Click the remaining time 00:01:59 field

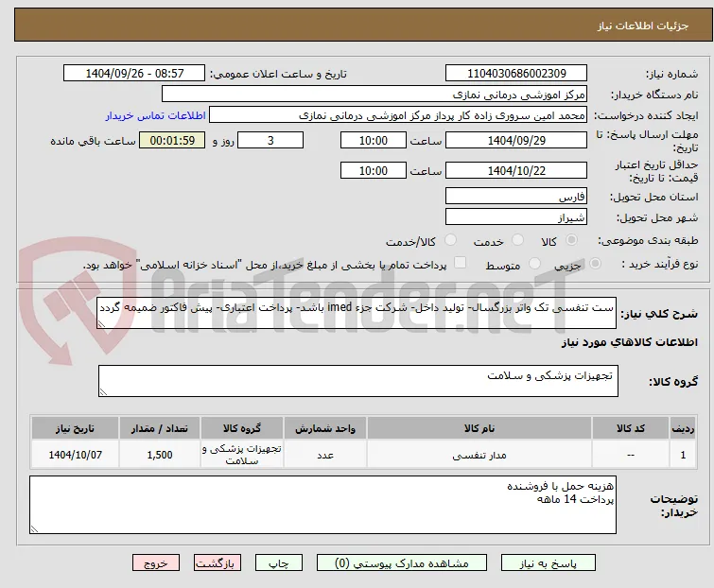point(172,140)
